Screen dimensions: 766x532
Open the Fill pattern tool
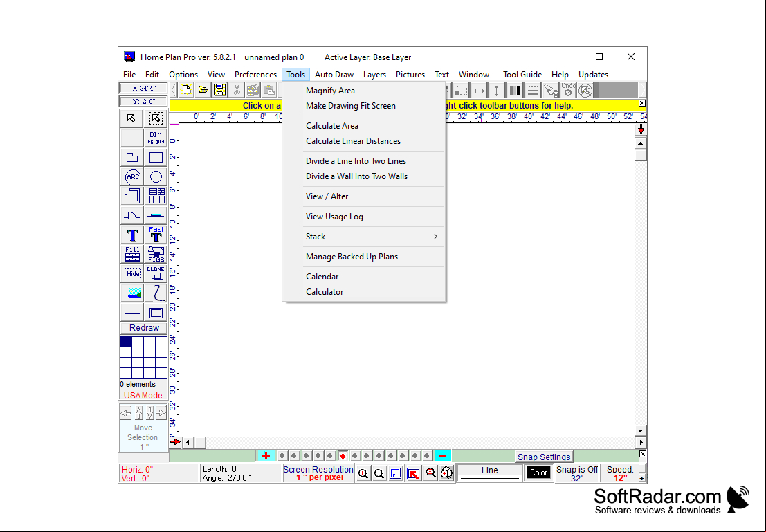pyautogui.click(x=131, y=254)
